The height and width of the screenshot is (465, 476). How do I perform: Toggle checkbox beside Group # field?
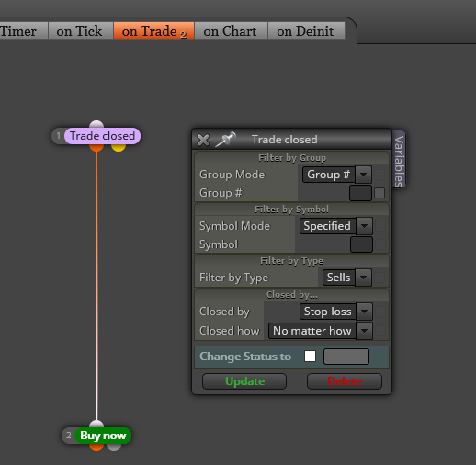(380, 193)
